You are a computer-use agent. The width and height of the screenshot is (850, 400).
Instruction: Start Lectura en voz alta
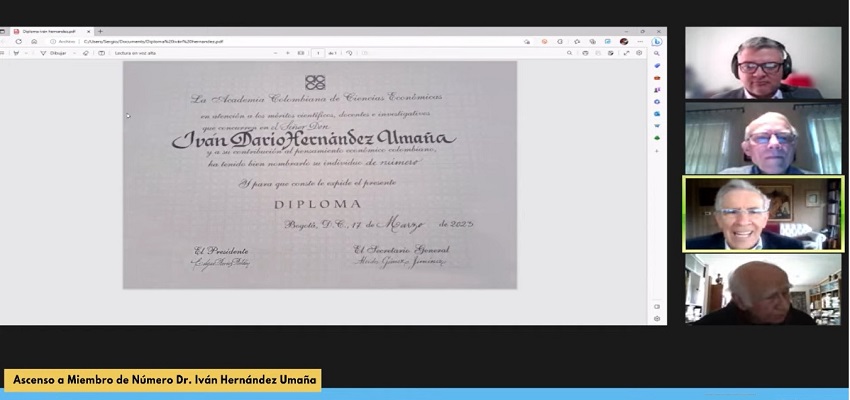point(135,53)
